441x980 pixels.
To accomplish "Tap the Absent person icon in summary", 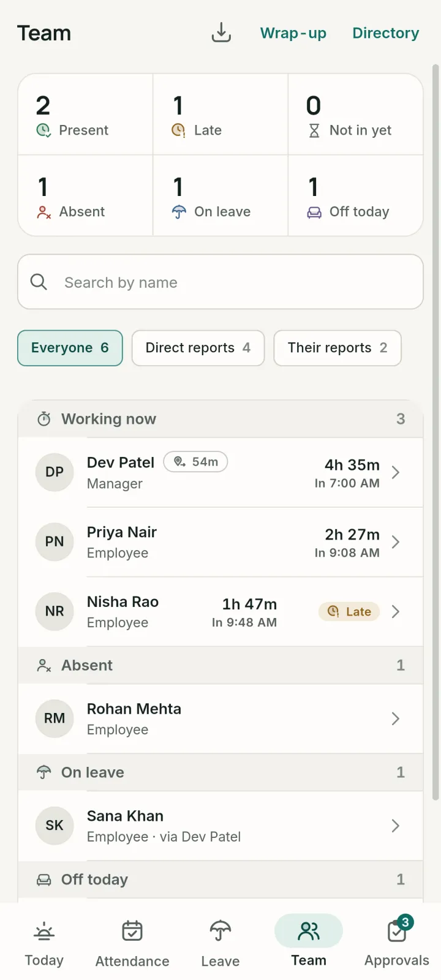I will [43, 212].
